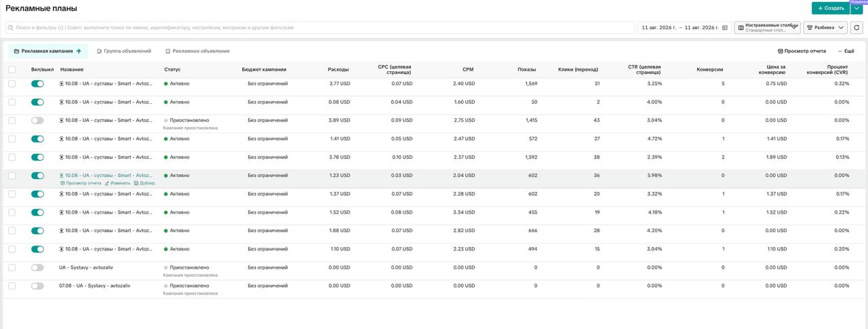The width and height of the screenshot is (868, 329).
Task: Click the plus icon on Рекламная кампания tab
Action: 79,51
